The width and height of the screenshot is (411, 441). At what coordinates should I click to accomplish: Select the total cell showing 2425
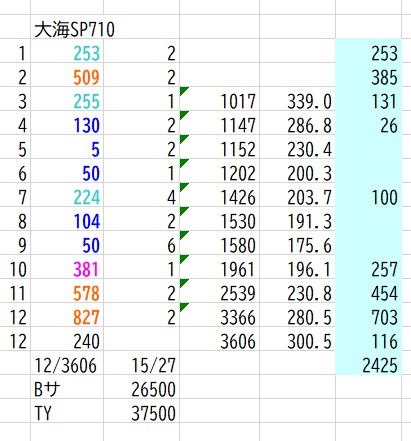tap(369, 363)
